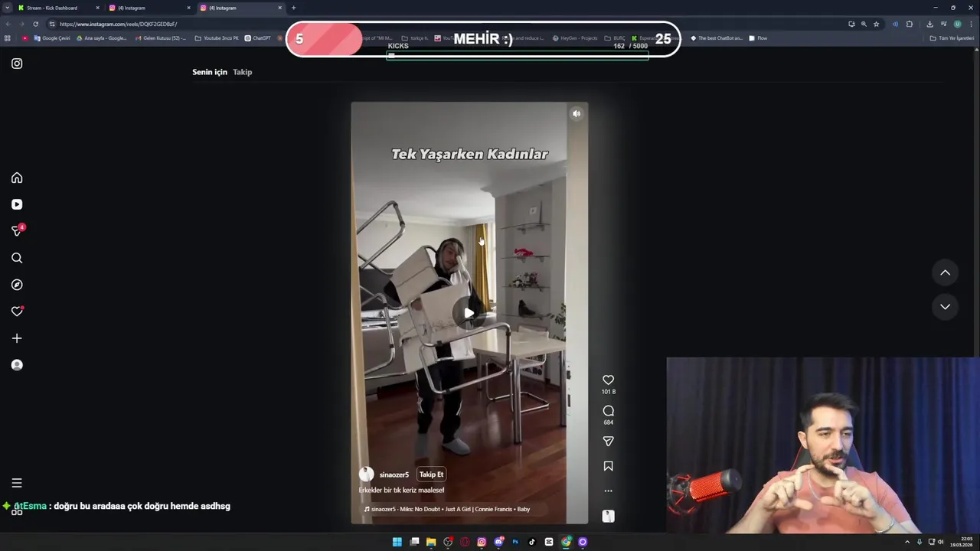This screenshot has width=980, height=551.
Task: Share the reel with paper plane icon
Action: point(608,442)
